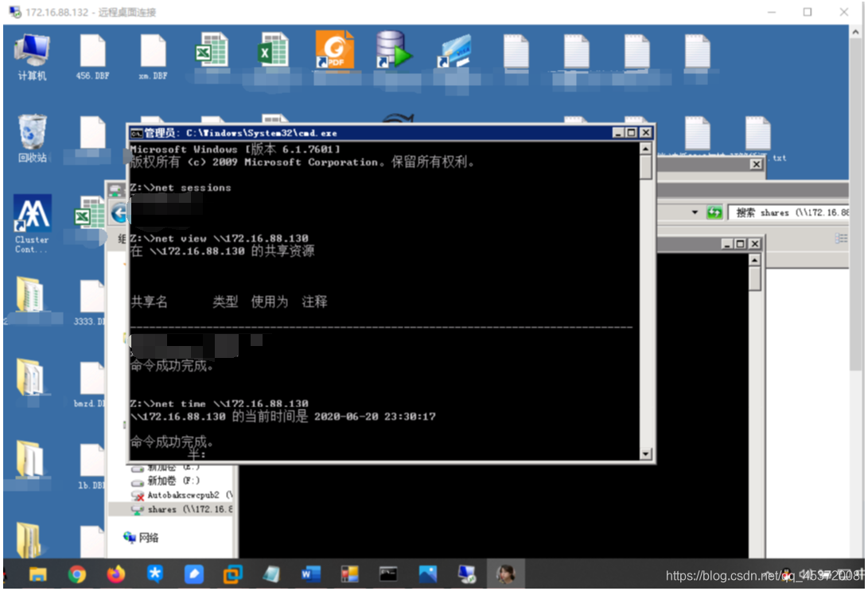This screenshot has height=591, width=868.
Task: Launch Google Chrome from taskbar
Action: pyautogui.click(x=77, y=575)
